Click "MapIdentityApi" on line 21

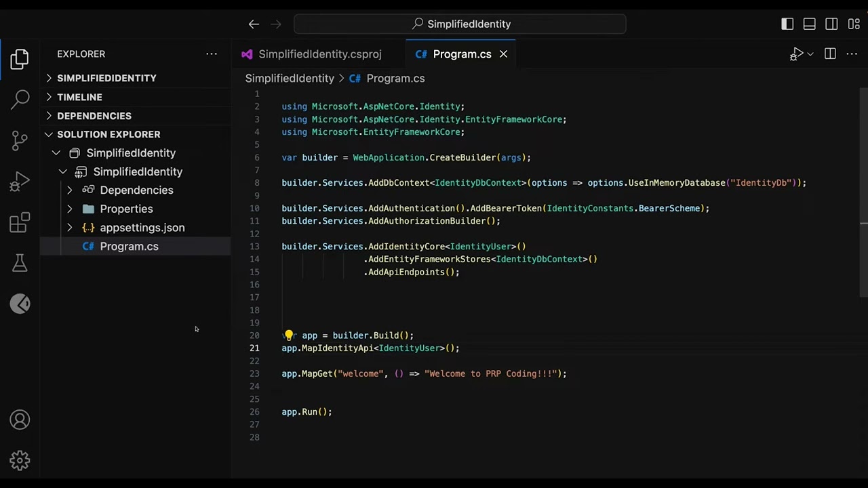[337, 348]
